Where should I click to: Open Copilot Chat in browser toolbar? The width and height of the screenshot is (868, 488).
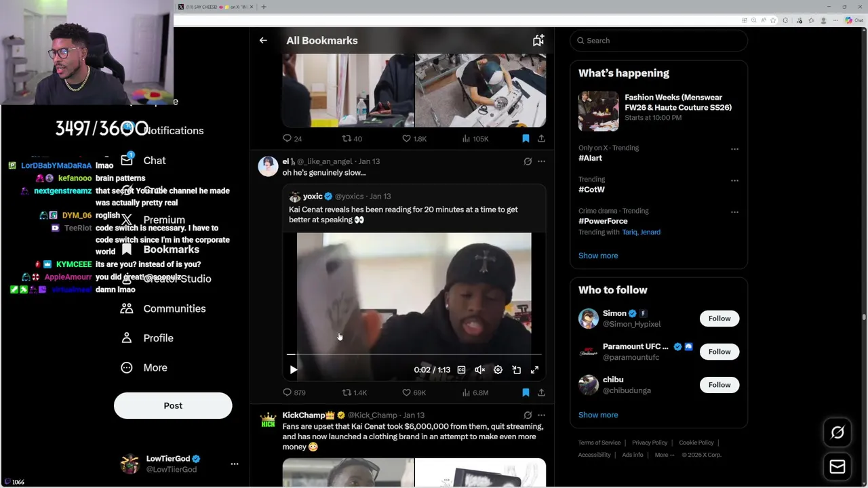[x=854, y=20]
